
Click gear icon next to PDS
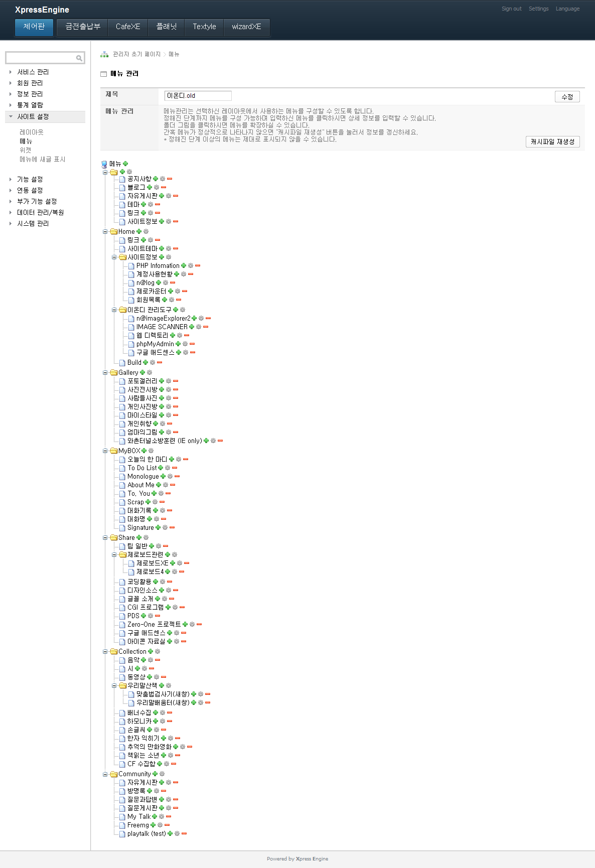point(151,616)
